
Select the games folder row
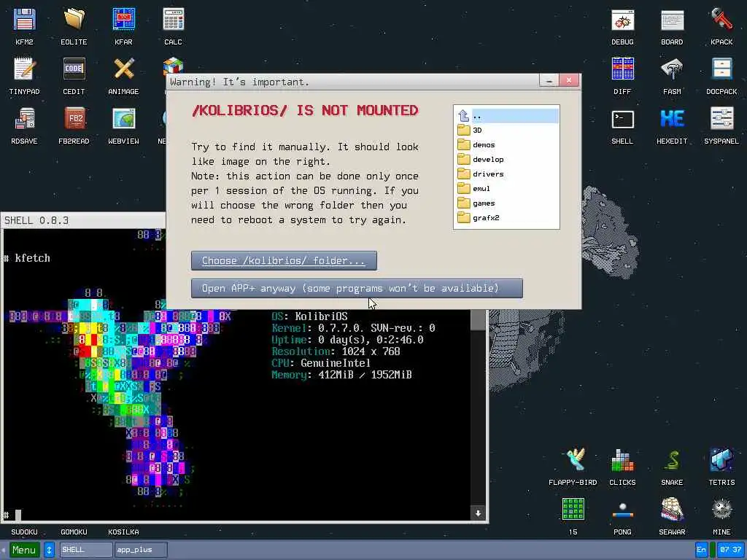pyautogui.click(x=507, y=203)
